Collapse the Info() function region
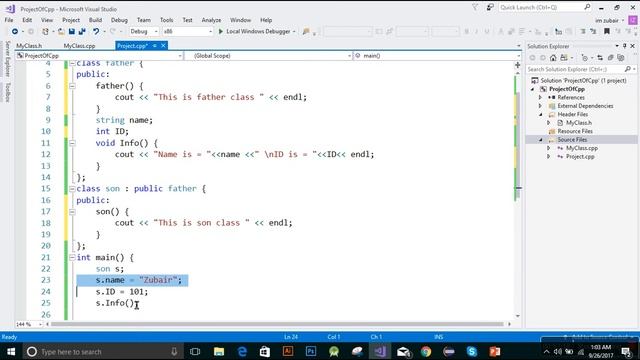Image resolution: width=640 pixels, height=360 pixels. 72,143
